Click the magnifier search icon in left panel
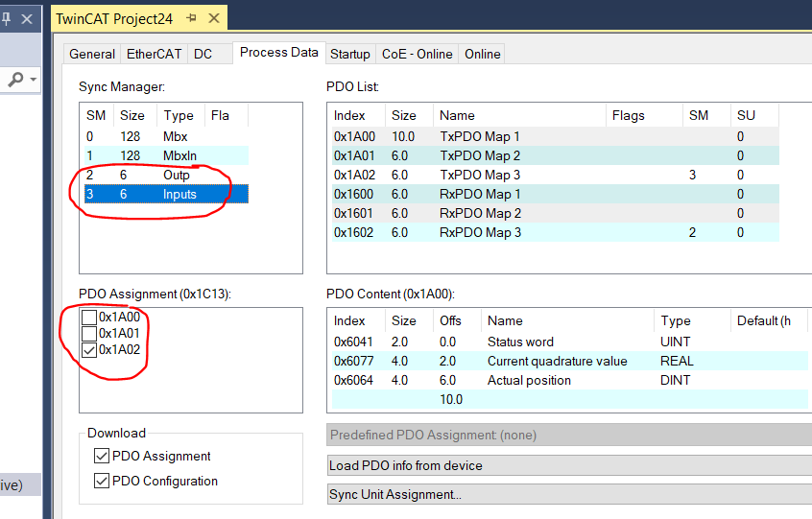This screenshot has width=812, height=519. pyautogui.click(x=16, y=80)
